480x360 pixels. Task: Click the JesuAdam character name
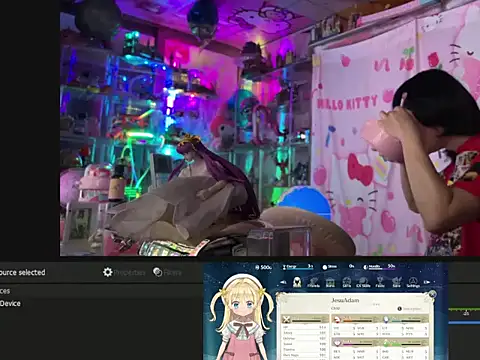tap(345, 300)
